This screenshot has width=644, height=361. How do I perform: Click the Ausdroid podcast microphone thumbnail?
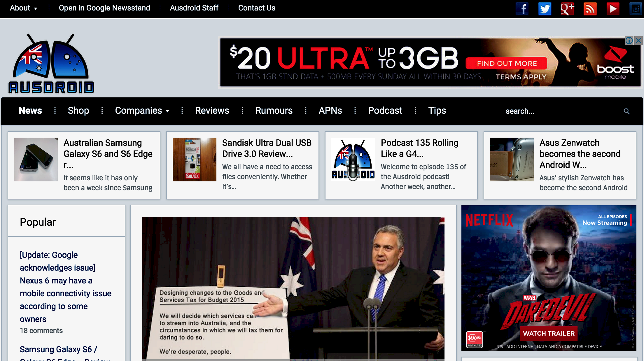[x=353, y=160]
